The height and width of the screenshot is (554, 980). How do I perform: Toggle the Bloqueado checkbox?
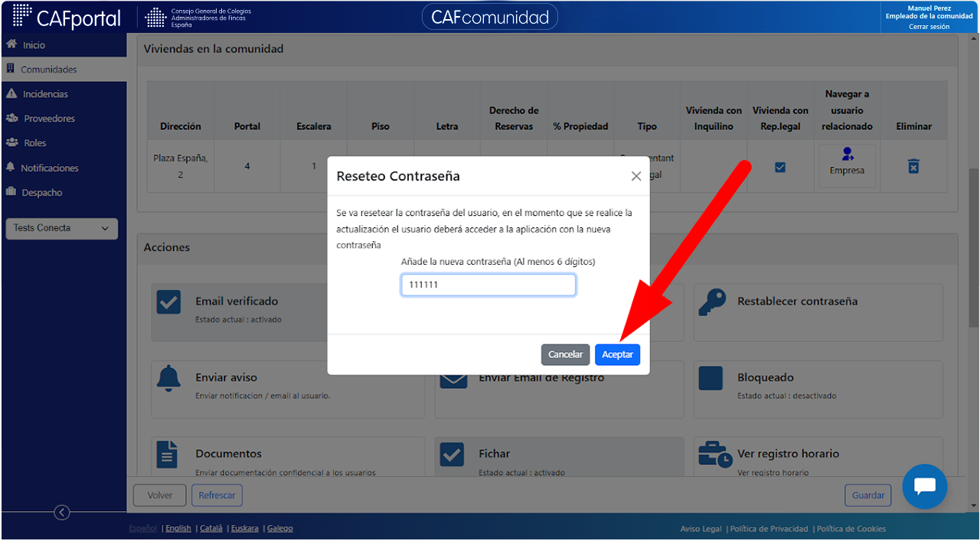click(710, 378)
